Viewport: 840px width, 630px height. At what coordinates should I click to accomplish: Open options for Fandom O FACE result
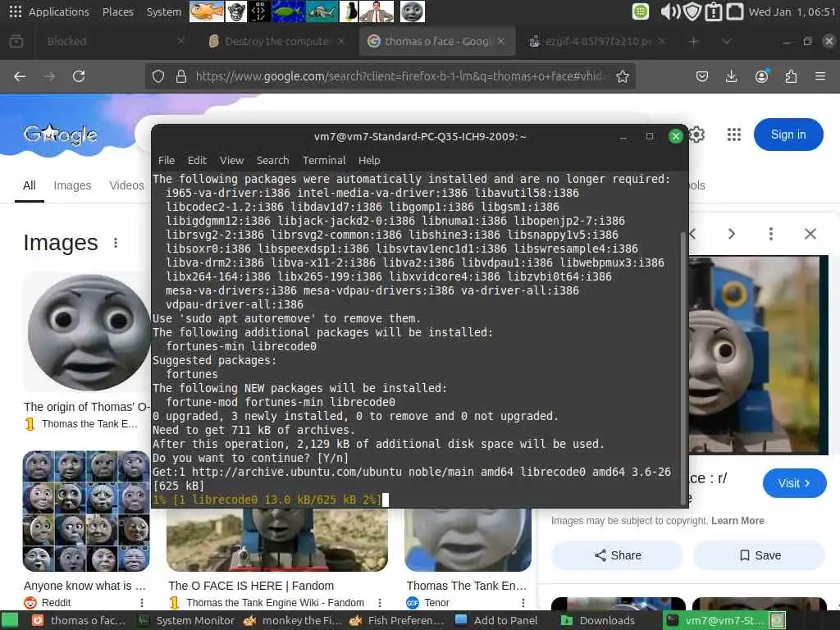pos(379,603)
